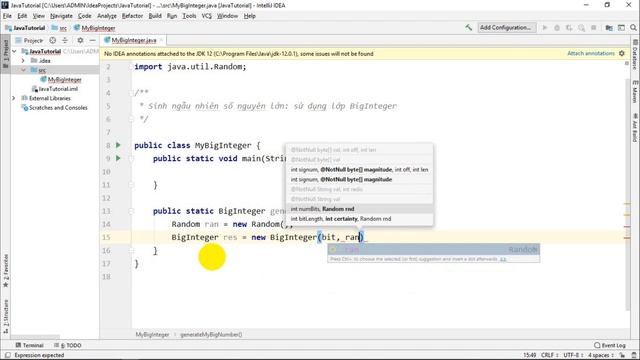Click the fold marker on line 9
Image resolution: width=640 pixels, height=360 pixels.
(x=131, y=158)
